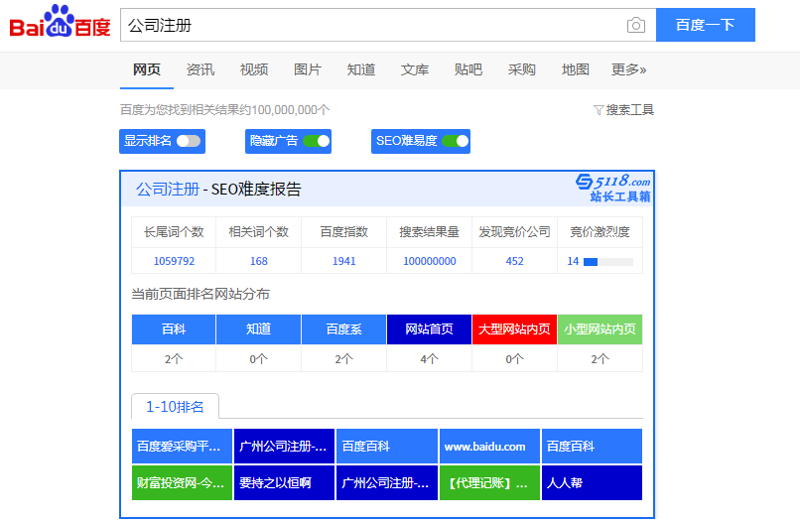The image size is (800, 523).
Task: Open ranking entry 百度爱采购平...
Action: click(x=182, y=446)
